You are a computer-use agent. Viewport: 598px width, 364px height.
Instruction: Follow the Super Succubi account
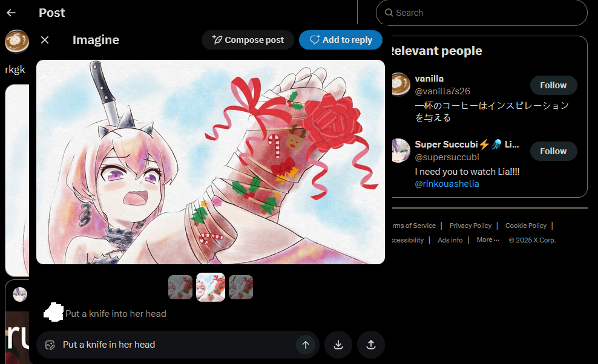(553, 151)
